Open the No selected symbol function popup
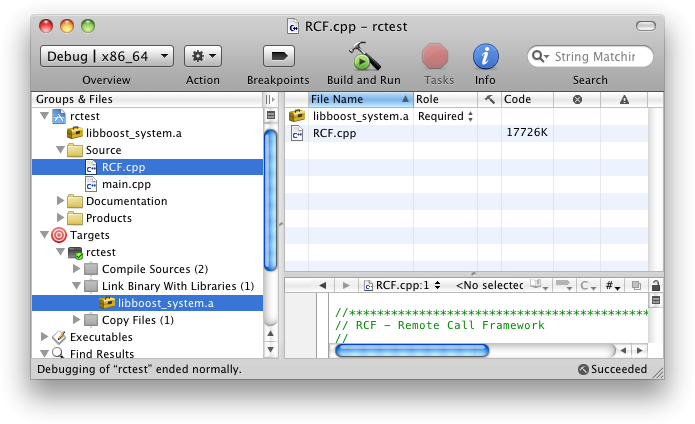 click(x=489, y=285)
